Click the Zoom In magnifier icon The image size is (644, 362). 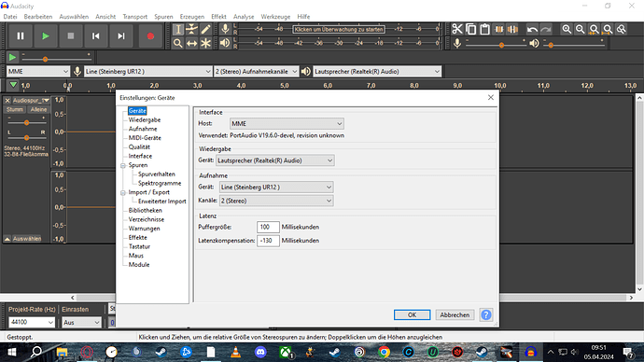(567, 29)
